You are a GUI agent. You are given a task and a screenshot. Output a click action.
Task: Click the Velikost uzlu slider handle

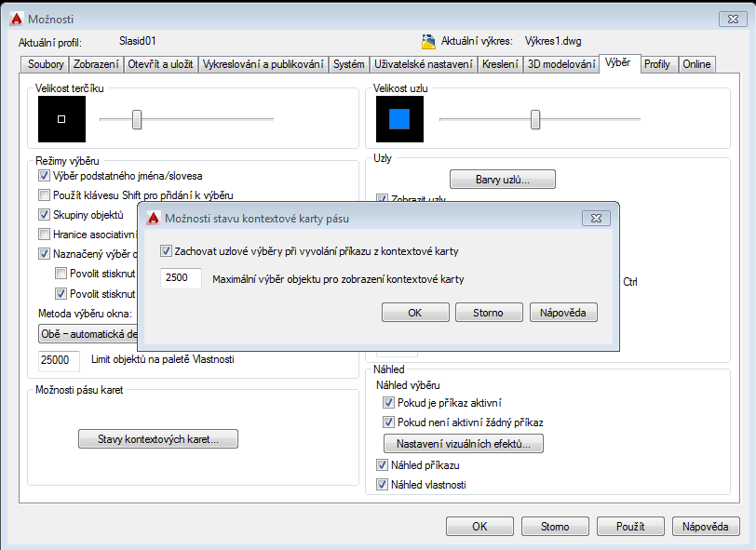point(535,119)
